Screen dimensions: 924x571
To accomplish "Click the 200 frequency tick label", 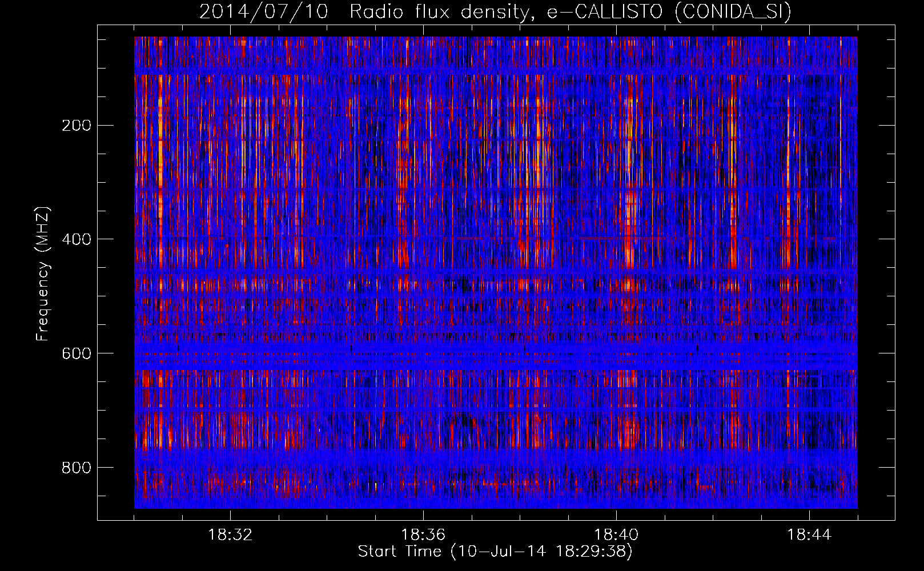I will point(77,125).
